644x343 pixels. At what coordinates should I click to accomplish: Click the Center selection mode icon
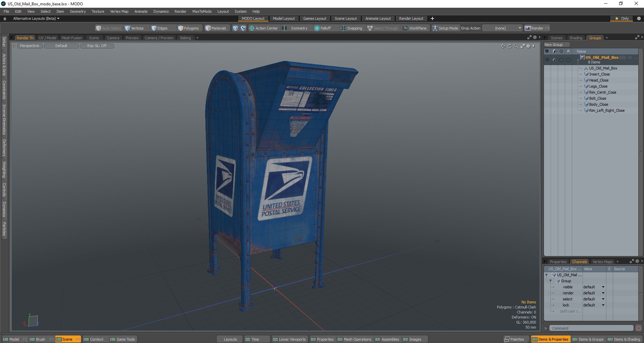243,28
